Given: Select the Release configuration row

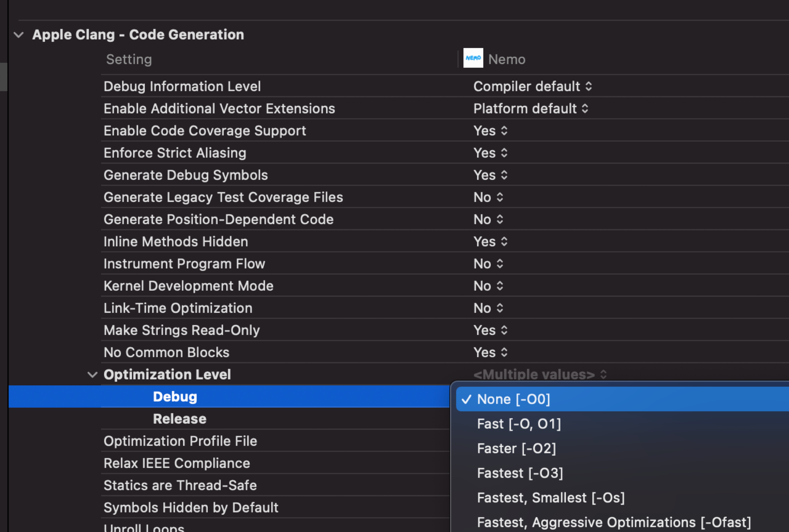Looking at the screenshot, I should (180, 419).
